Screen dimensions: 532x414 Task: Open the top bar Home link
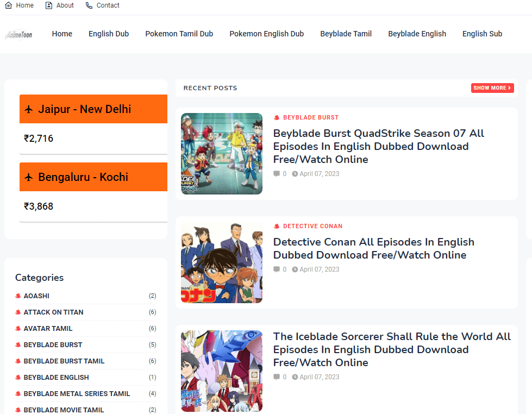tap(25, 5)
